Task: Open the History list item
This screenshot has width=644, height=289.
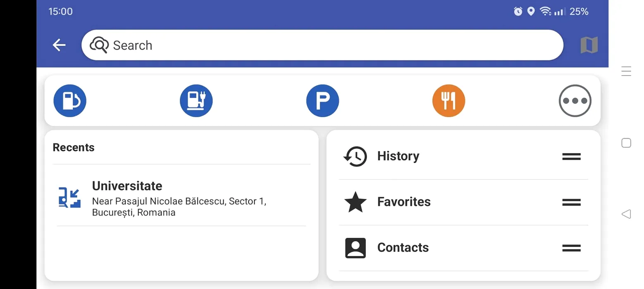Action: 463,156
